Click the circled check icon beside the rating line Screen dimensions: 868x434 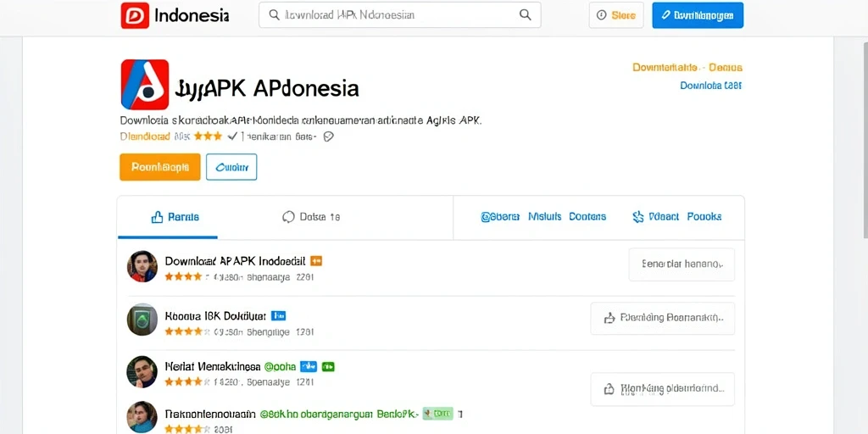click(x=328, y=136)
